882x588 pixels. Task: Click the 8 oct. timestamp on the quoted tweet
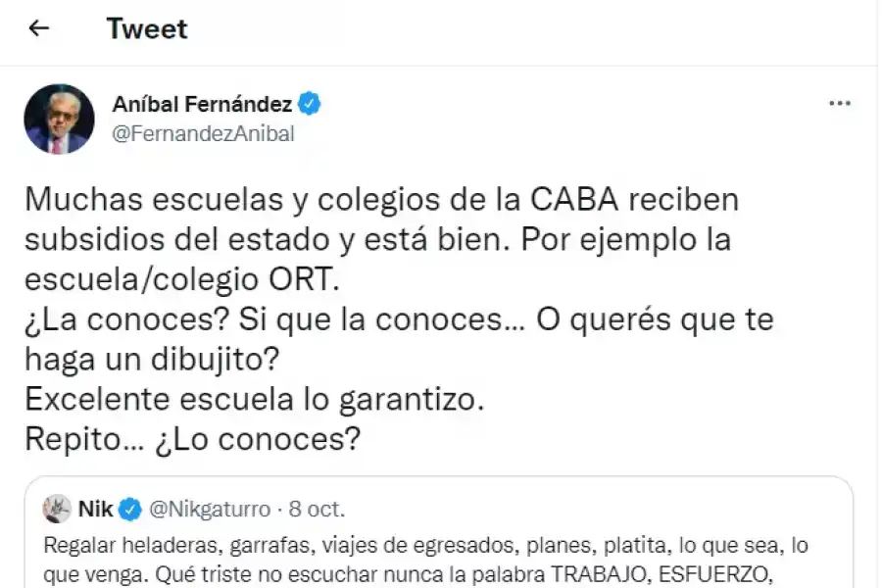coord(314,507)
